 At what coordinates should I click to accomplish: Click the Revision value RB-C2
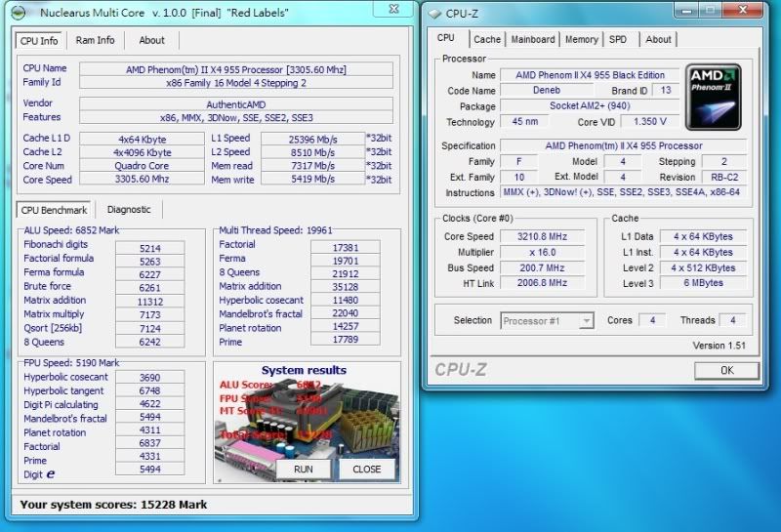coord(724,177)
